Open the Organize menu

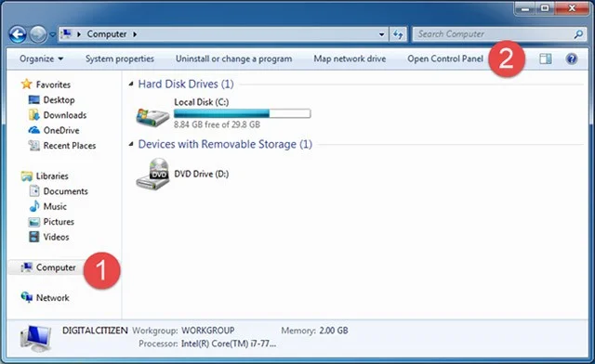(41, 58)
